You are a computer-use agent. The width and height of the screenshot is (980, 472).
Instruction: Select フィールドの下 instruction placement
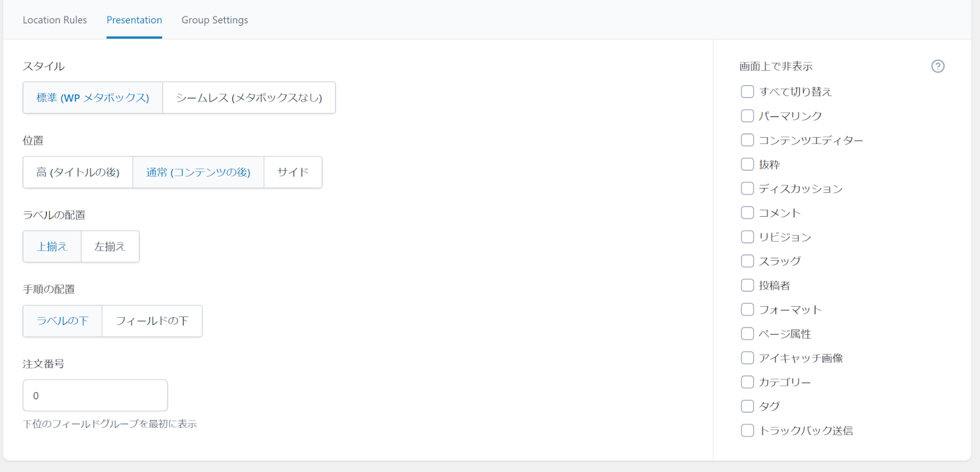point(152,321)
